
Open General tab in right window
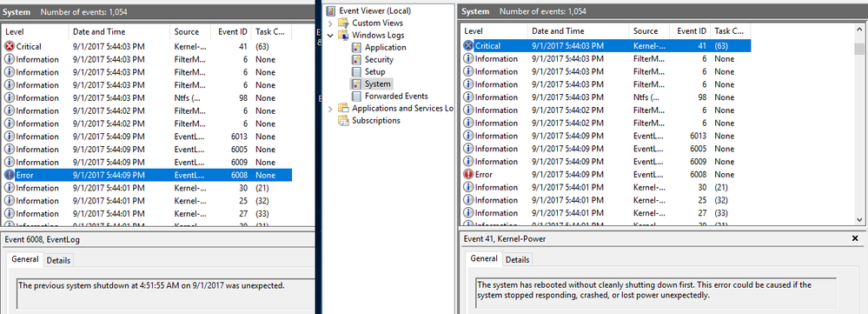pos(484,258)
